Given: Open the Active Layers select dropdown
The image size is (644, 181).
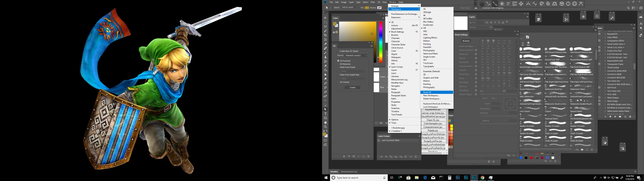Looking at the screenshot, I should point(348,7).
